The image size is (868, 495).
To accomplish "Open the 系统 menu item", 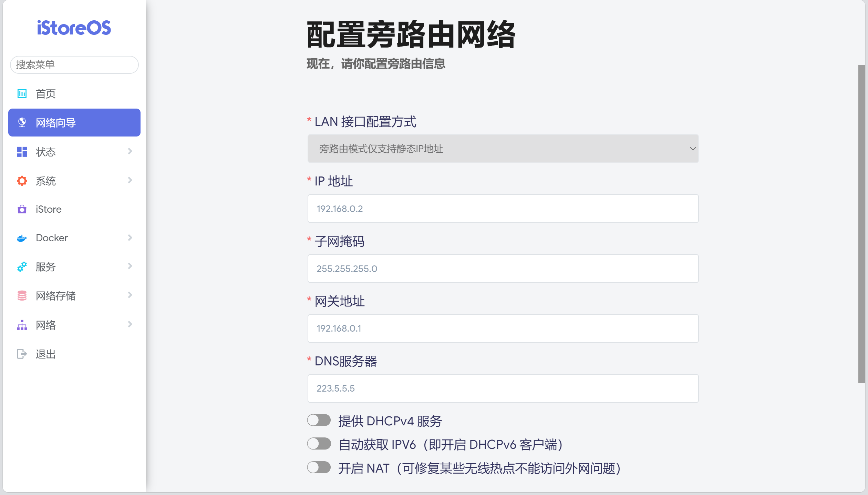I will tap(46, 181).
